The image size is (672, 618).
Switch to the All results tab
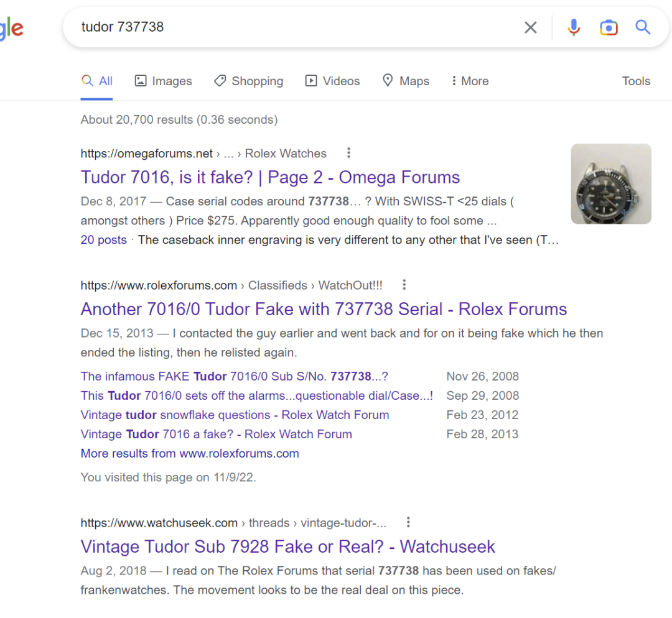point(97,81)
